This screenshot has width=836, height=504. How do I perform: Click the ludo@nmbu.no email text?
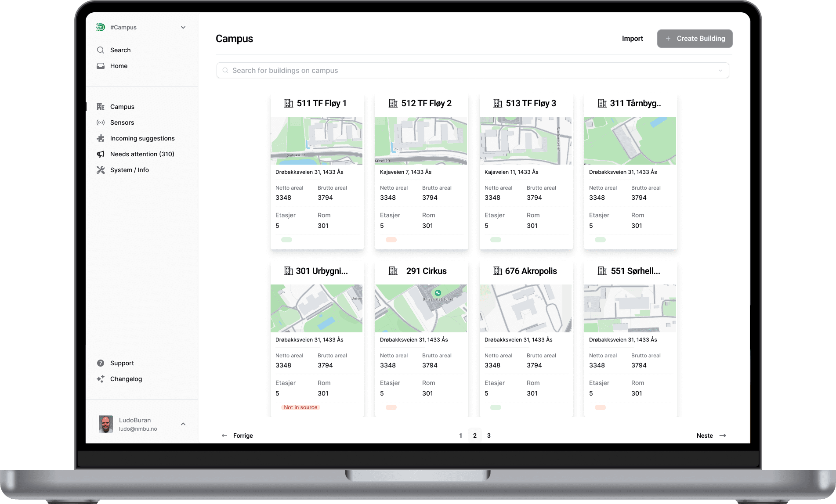pos(138,429)
